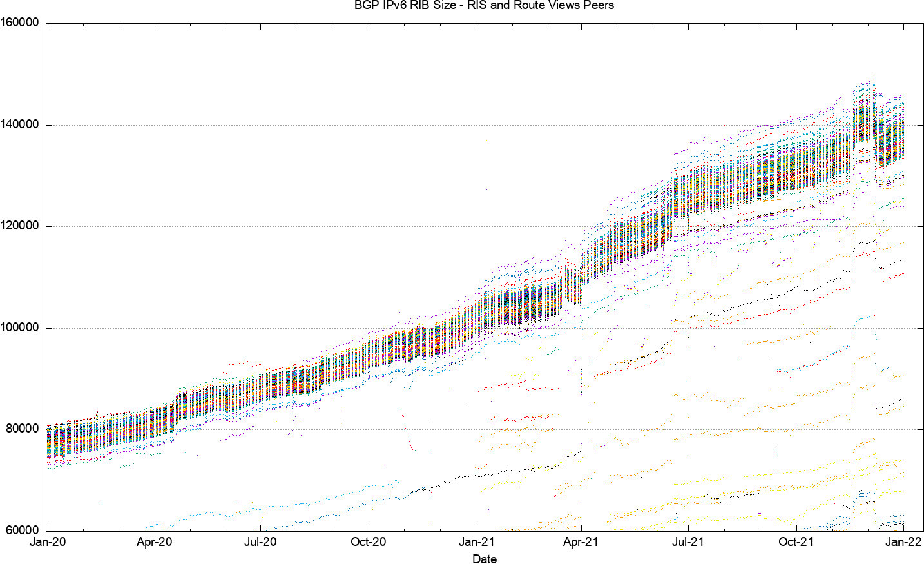Click the Apr-20 x-axis label
Viewport: 924px width, 564px height.
click(155, 542)
